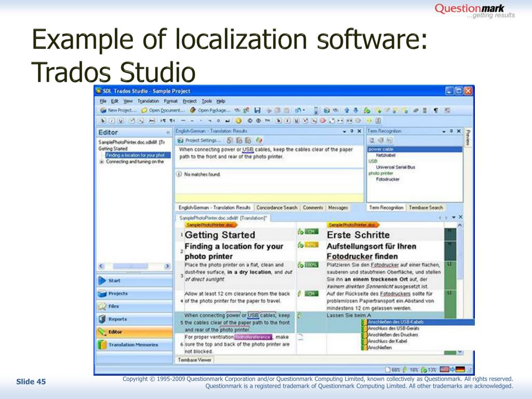Toggle the show formatting pilcrow icon
This screenshot has width=532, height=399.
pos(436,110)
